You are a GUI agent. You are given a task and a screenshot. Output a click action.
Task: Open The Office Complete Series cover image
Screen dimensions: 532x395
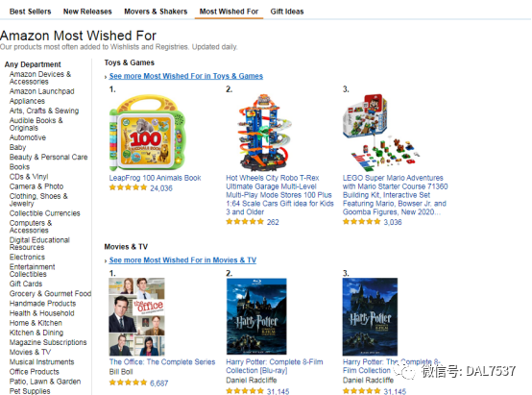[136, 316]
